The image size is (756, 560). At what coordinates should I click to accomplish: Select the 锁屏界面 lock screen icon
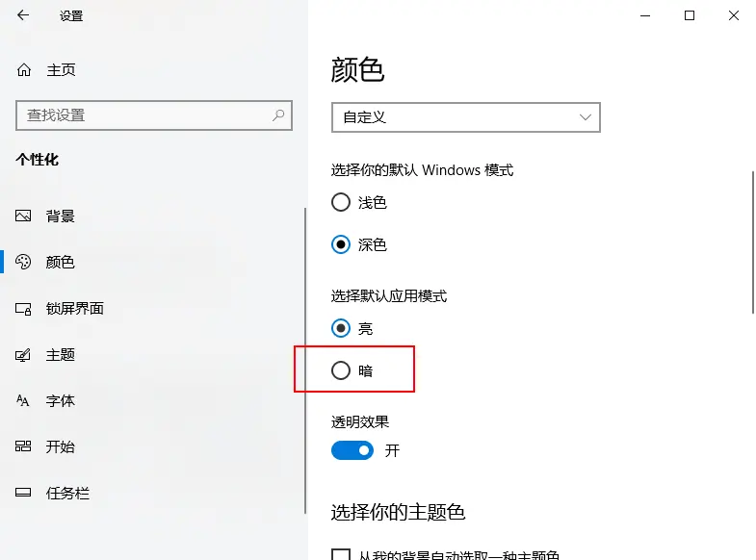pyautogui.click(x=23, y=309)
